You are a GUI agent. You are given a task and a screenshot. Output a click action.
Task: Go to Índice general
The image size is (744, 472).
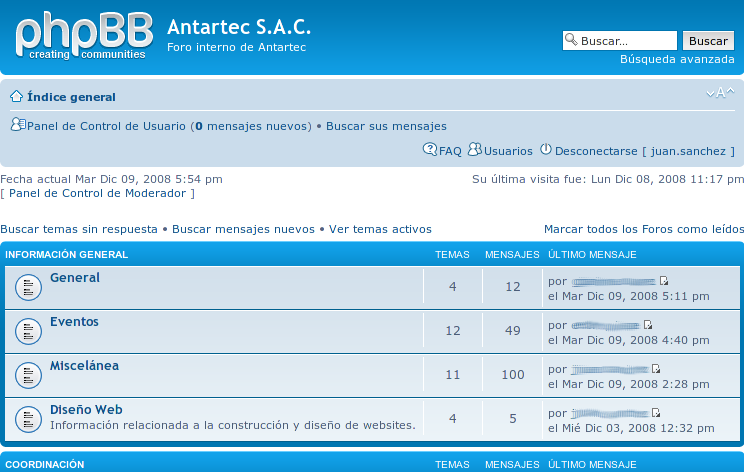coord(71,97)
